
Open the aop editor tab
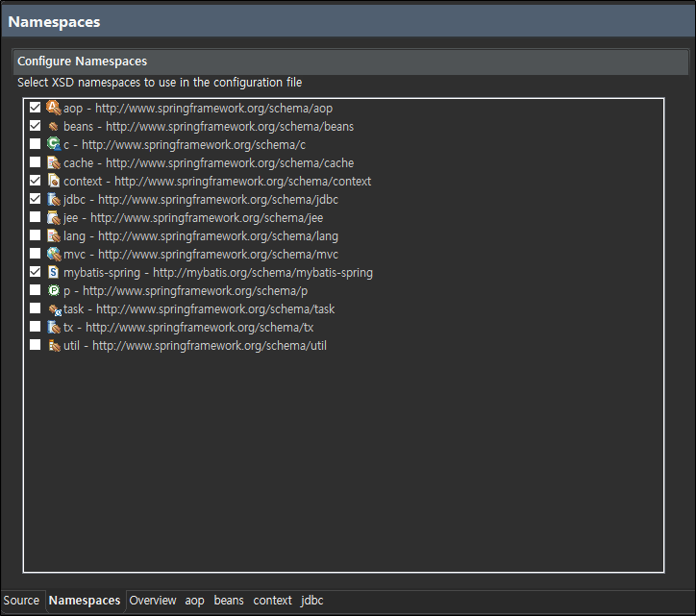coord(195,601)
